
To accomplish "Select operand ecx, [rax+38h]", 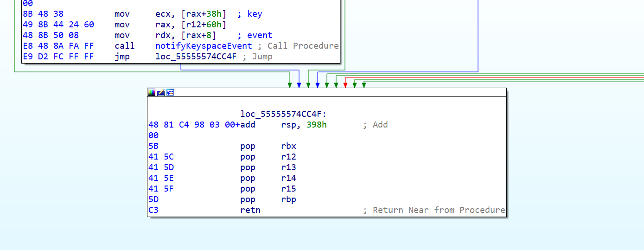I will click(x=191, y=14).
